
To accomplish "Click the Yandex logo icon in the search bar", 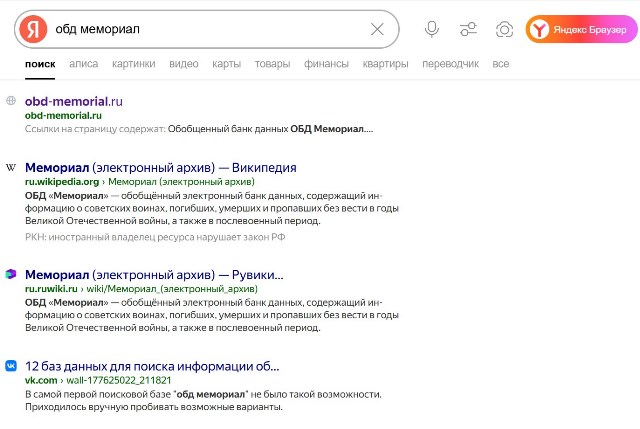I will (33, 29).
